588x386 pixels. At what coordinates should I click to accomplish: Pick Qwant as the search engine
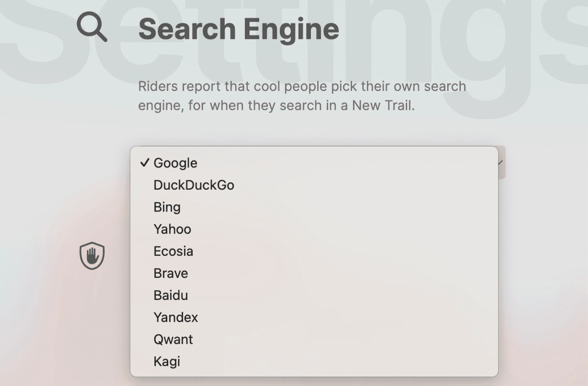pyautogui.click(x=173, y=339)
